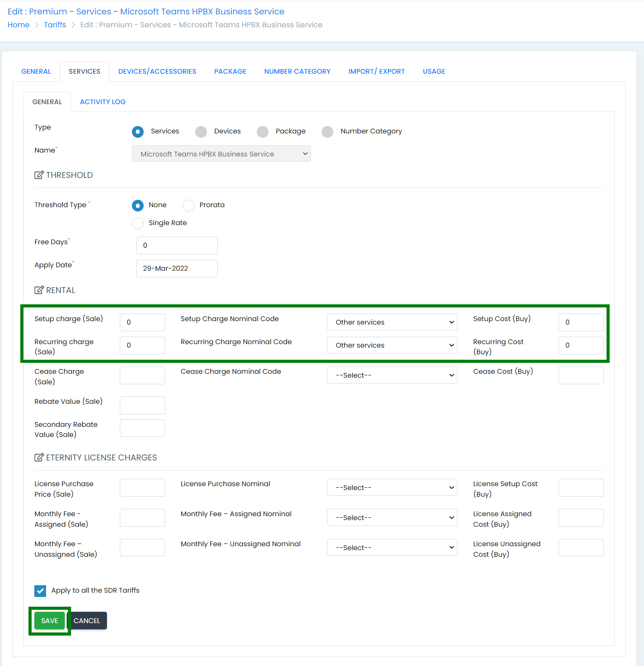644x666 pixels.
Task: Open Monthly Fee – Assigned Nominal dropdown
Action: pos(392,518)
